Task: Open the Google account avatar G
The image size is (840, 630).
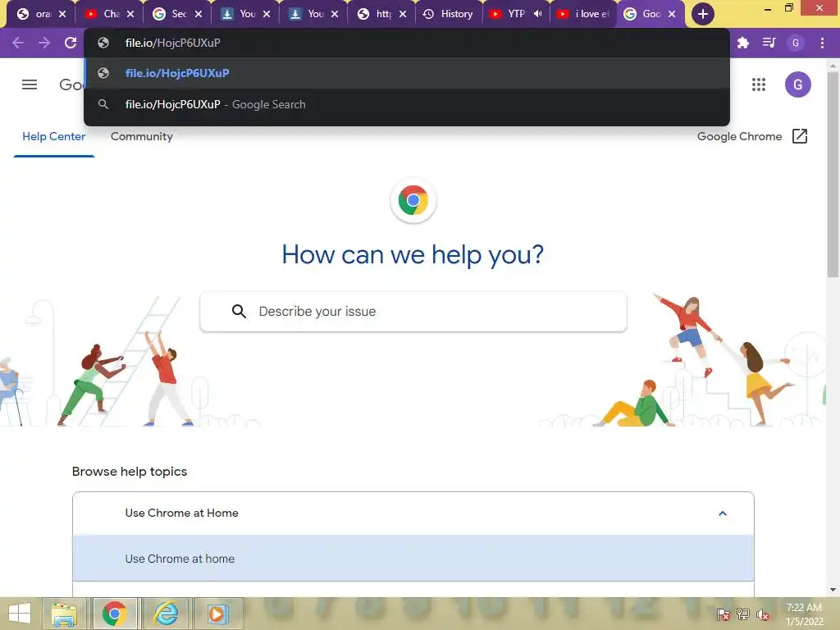Action: pyautogui.click(x=797, y=84)
